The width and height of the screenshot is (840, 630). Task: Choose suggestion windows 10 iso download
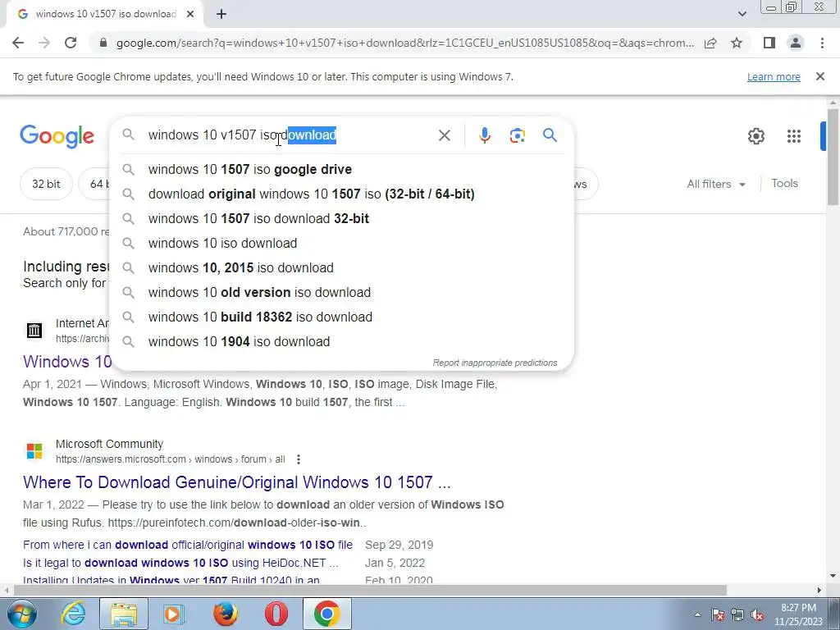coord(341,243)
